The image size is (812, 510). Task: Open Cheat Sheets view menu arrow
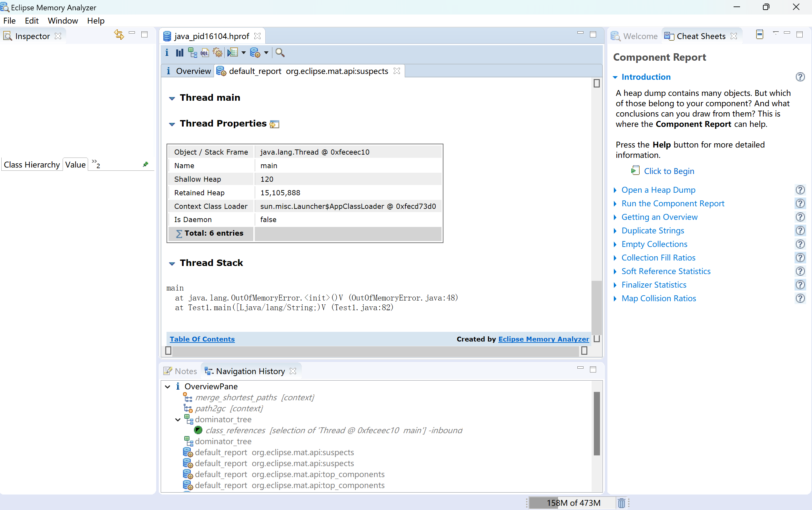coord(776,33)
